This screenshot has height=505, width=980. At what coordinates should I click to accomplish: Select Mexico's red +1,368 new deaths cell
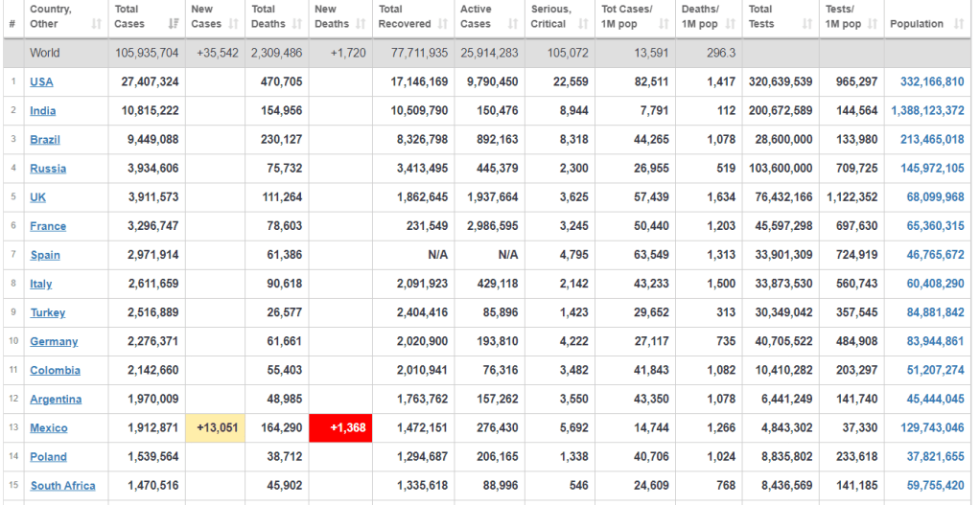click(x=340, y=428)
